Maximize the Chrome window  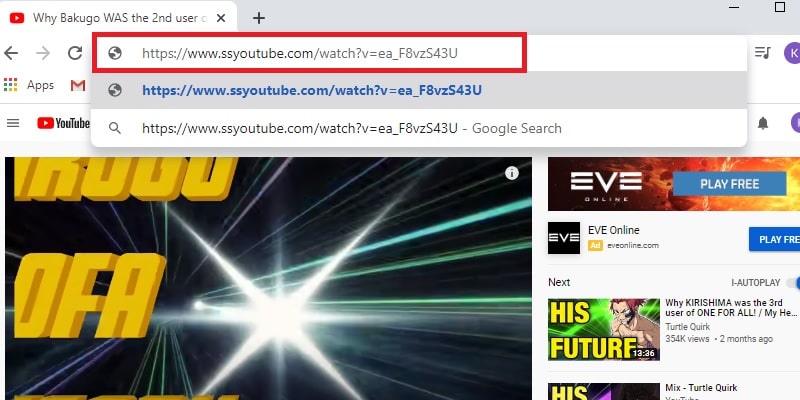780,7
